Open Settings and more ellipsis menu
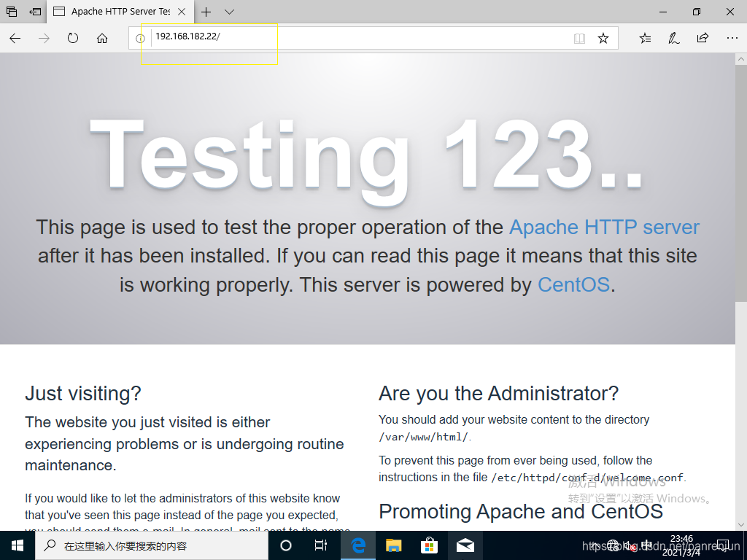747x560 pixels. [x=732, y=38]
